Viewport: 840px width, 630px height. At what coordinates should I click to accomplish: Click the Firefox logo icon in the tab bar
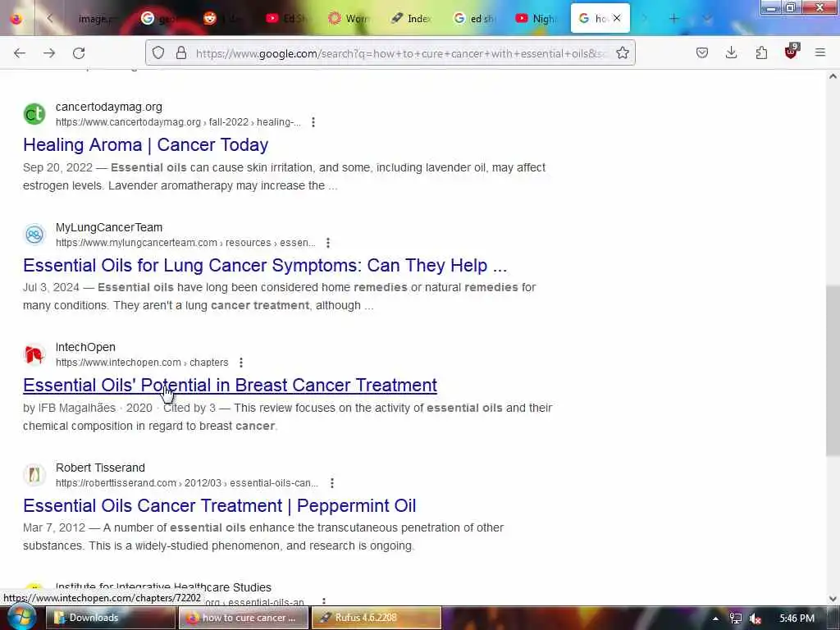[x=16, y=19]
